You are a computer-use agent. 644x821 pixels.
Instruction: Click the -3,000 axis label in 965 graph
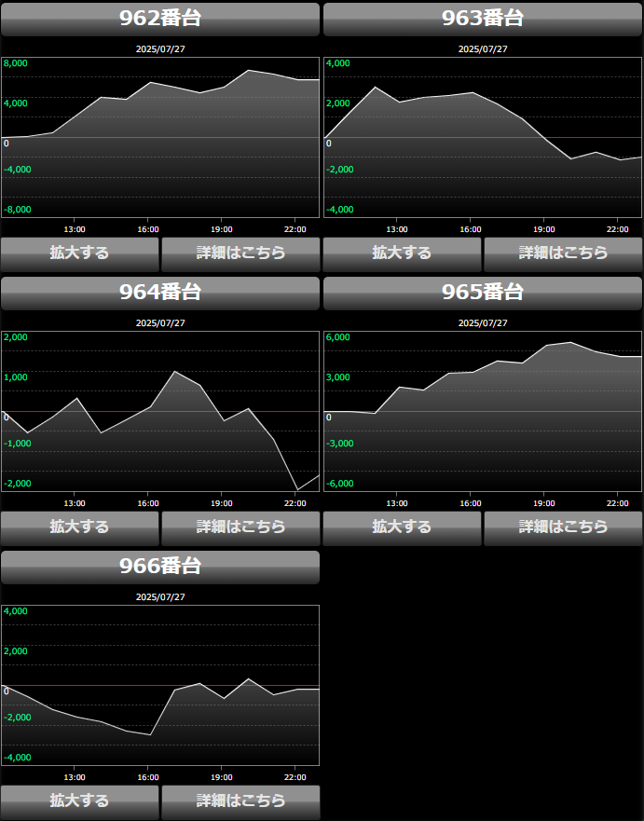point(340,444)
